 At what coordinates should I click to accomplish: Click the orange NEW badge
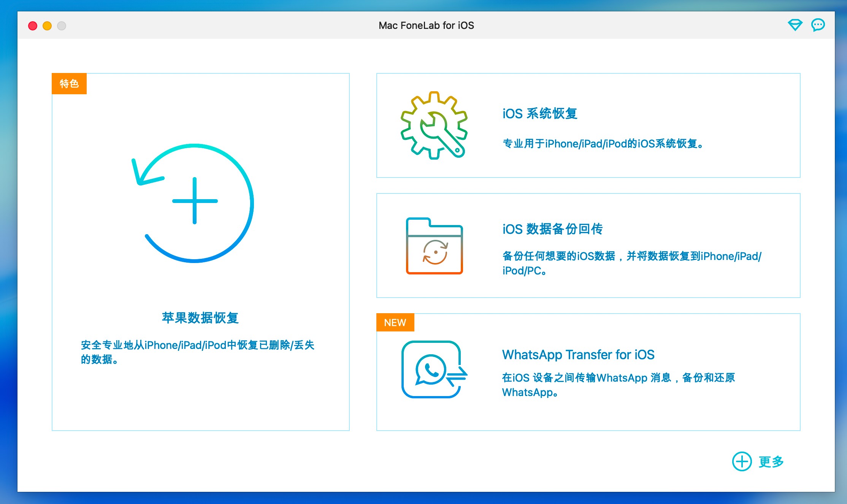[395, 323]
